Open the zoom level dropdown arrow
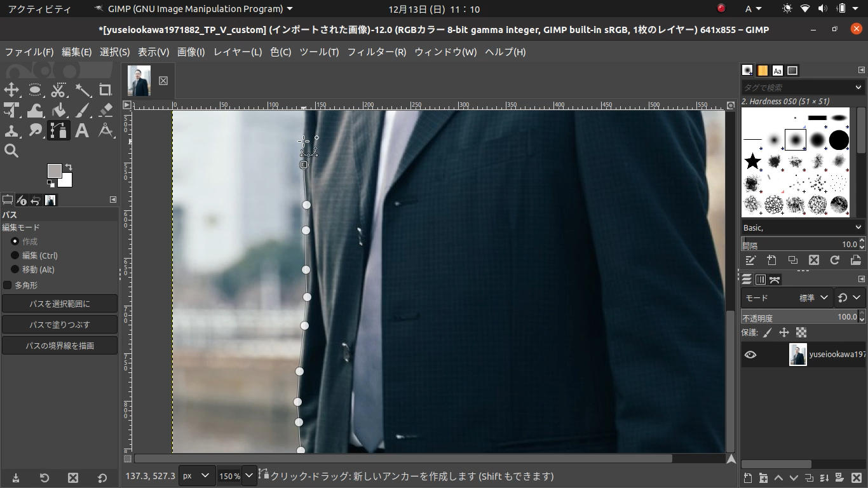The image size is (868, 488). tap(249, 475)
